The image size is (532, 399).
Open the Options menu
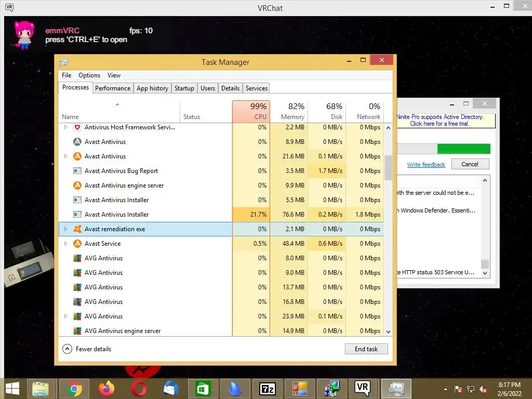coord(89,75)
